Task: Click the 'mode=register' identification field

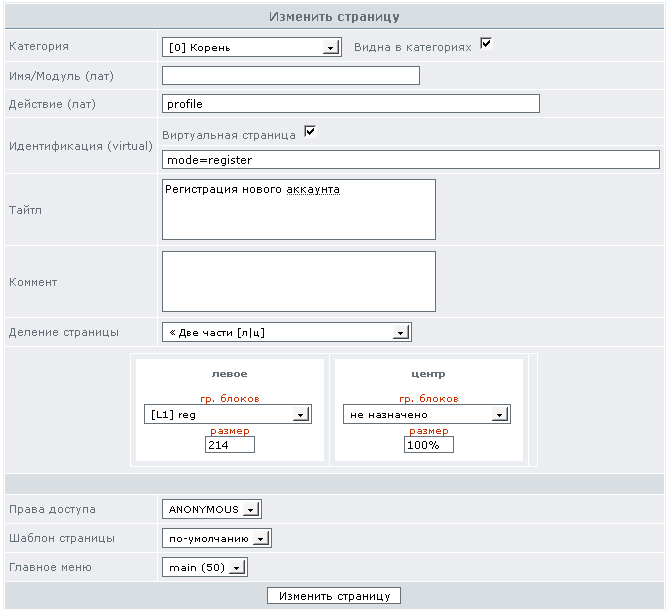Action: [410, 160]
